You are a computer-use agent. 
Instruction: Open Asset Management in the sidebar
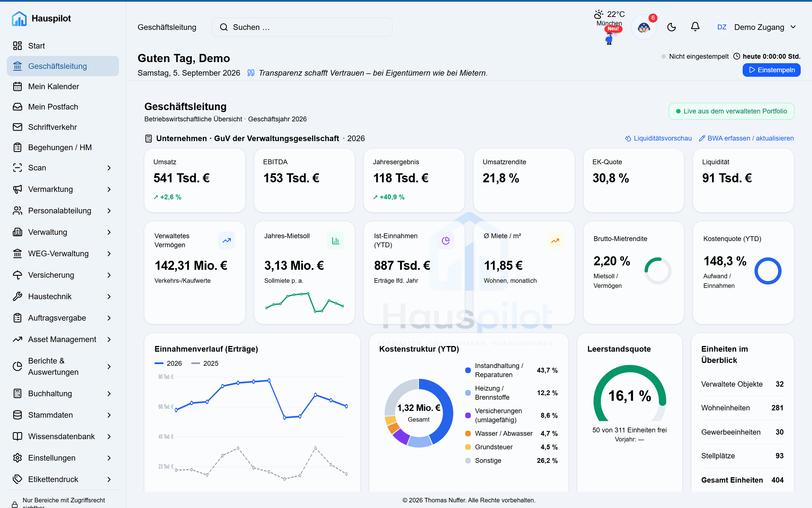(63, 339)
